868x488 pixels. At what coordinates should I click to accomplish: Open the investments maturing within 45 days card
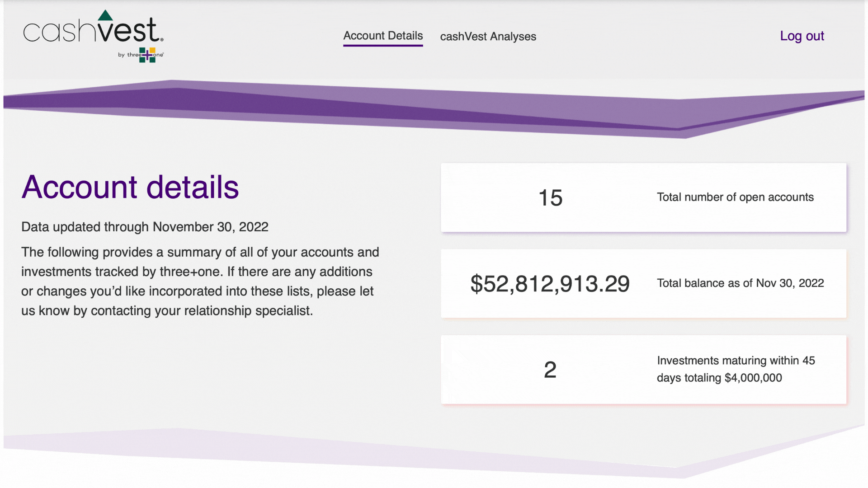(643, 370)
